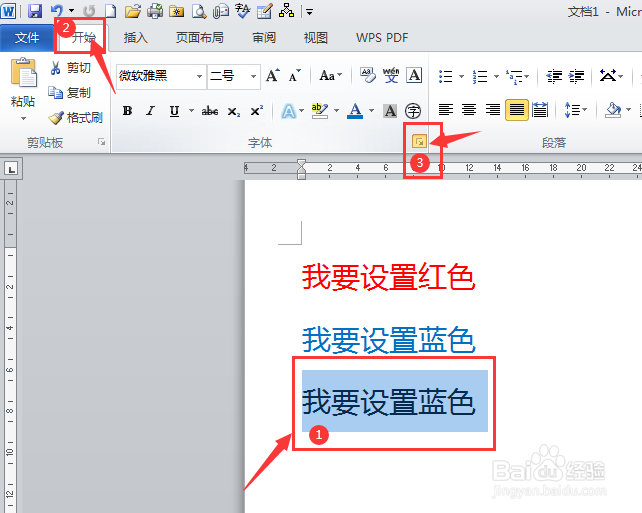The image size is (642, 513).
Task: Toggle character shading A button
Action: [x=390, y=111]
